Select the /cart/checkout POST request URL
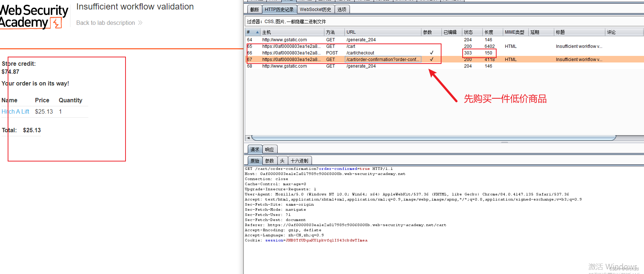The image size is (644, 274). [360, 53]
